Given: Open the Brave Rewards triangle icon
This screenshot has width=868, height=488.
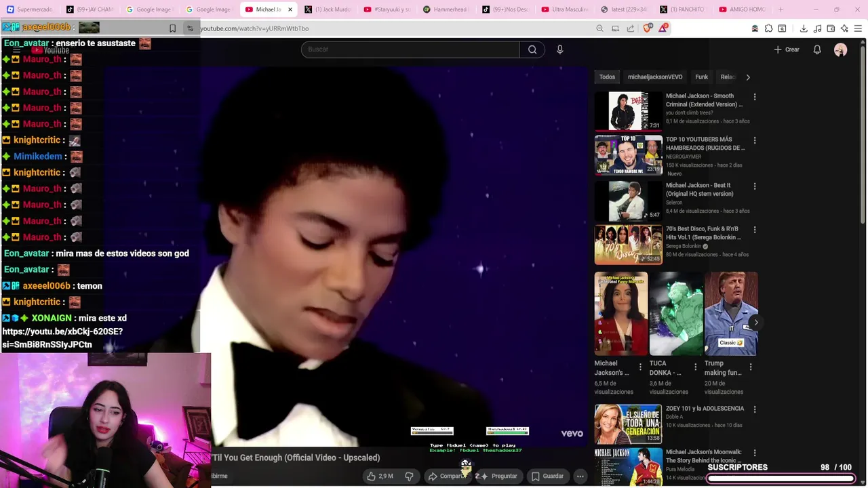Looking at the screenshot, I should coord(663,28).
